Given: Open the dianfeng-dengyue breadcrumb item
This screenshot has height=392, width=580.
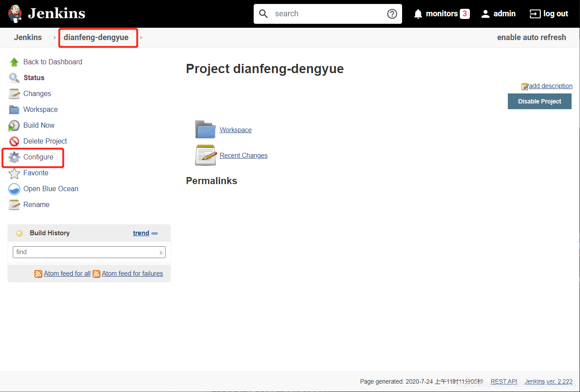Looking at the screenshot, I should [96, 37].
